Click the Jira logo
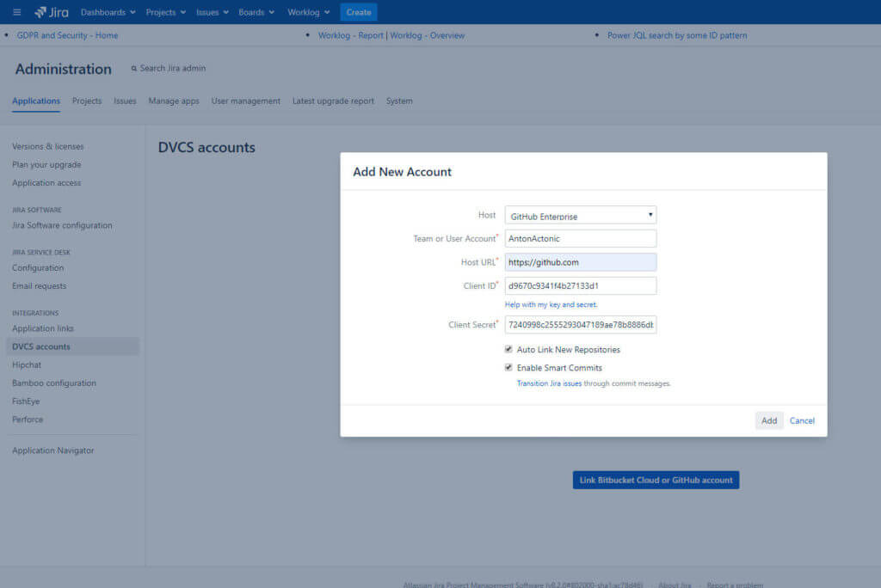881x588 pixels. (51, 12)
